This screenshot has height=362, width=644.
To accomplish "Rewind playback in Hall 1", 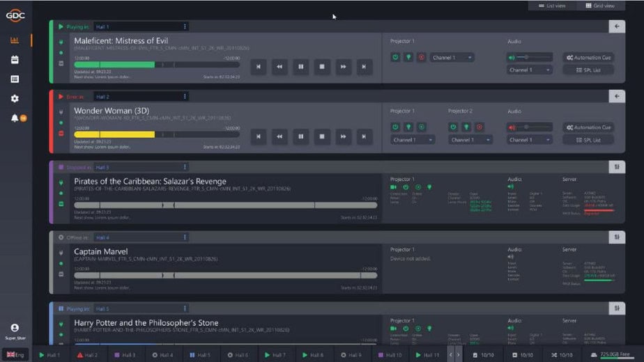I will click(279, 67).
